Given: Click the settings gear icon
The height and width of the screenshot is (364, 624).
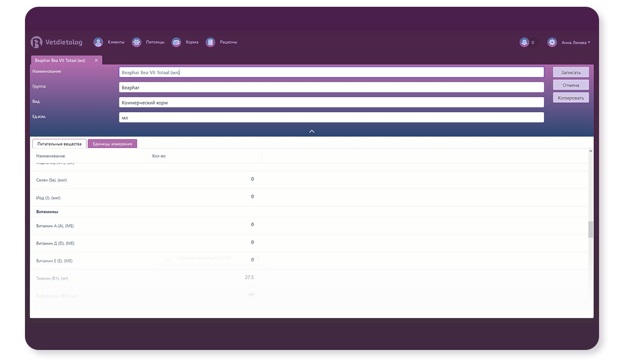Looking at the screenshot, I should (552, 43).
